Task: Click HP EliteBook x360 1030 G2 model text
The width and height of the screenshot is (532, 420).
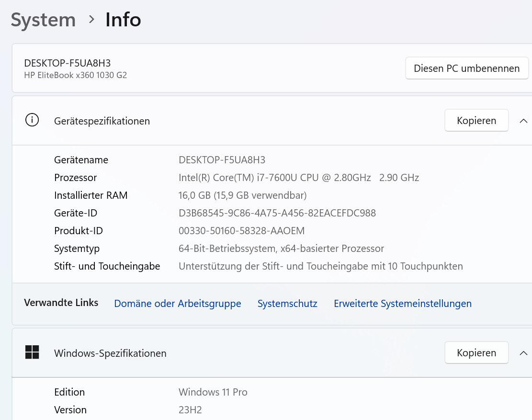Action: pyautogui.click(x=75, y=75)
